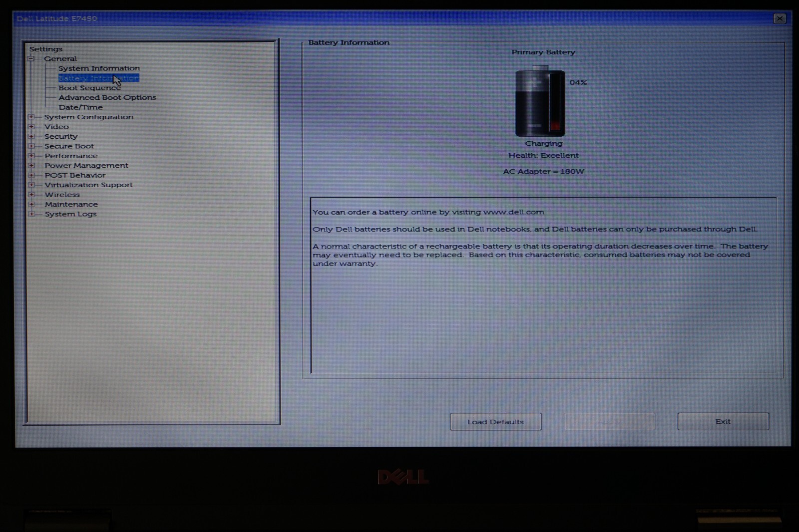Click the Battery Information group title
The width and height of the screenshot is (799, 532).
(x=349, y=43)
